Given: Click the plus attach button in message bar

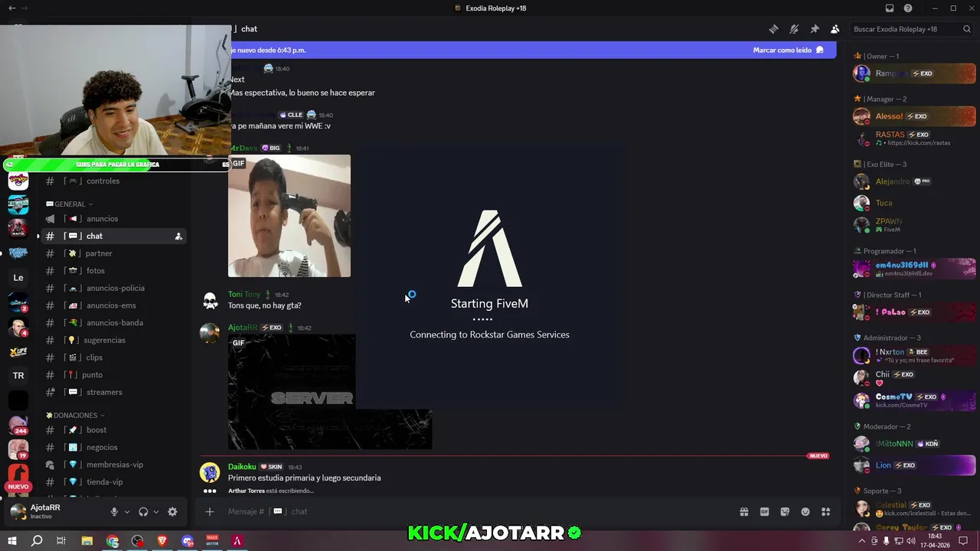Looking at the screenshot, I should pyautogui.click(x=210, y=511).
